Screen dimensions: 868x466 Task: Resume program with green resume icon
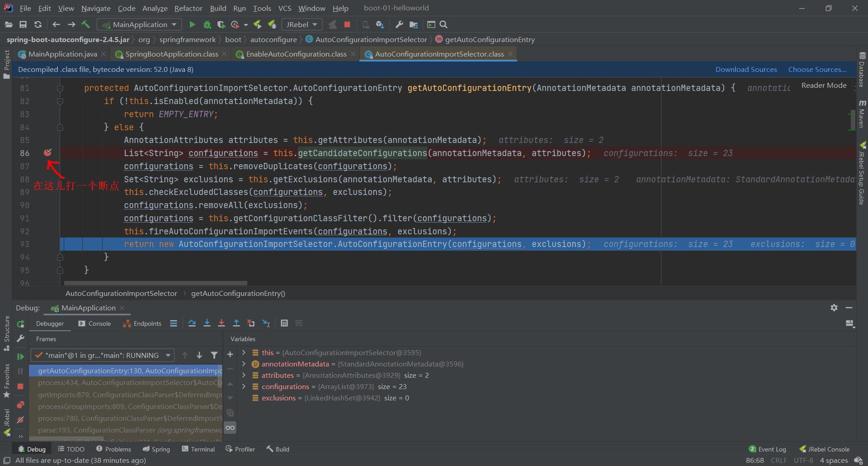click(20, 356)
